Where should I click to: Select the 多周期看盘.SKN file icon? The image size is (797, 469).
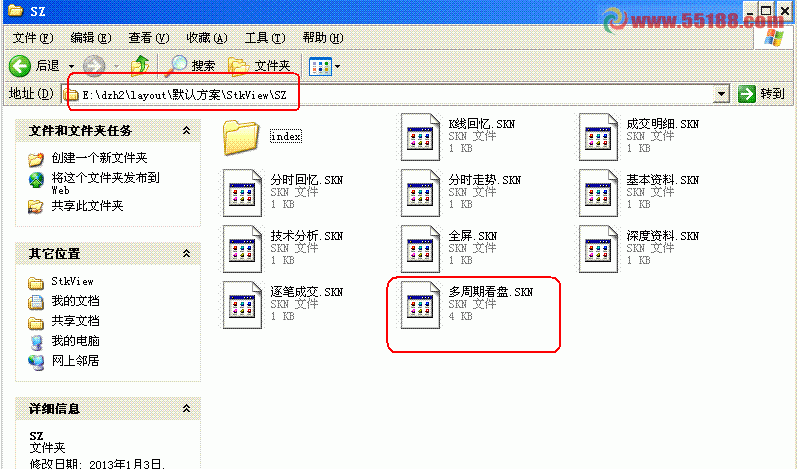(420, 305)
